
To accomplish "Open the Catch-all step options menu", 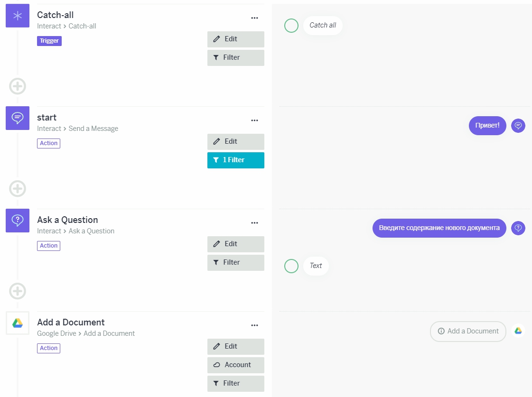I will 254,18.
